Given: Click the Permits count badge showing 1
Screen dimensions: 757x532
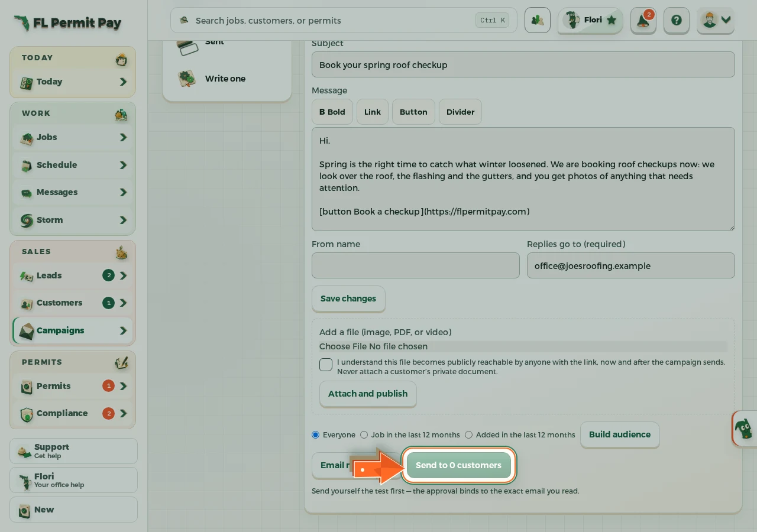Looking at the screenshot, I should pos(108,386).
